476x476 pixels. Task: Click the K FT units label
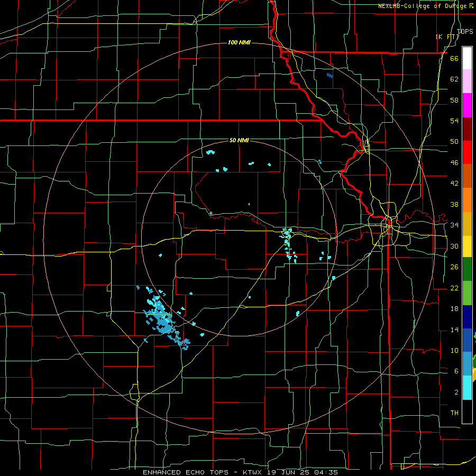(447, 36)
